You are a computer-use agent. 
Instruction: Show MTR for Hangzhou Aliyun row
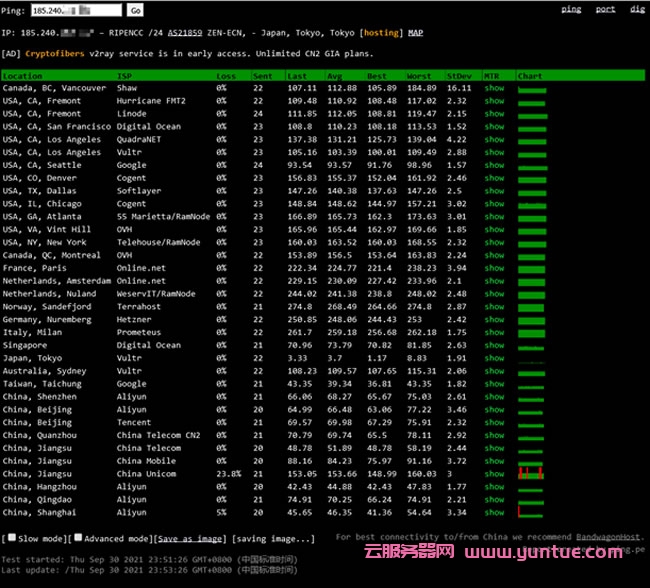pos(494,486)
